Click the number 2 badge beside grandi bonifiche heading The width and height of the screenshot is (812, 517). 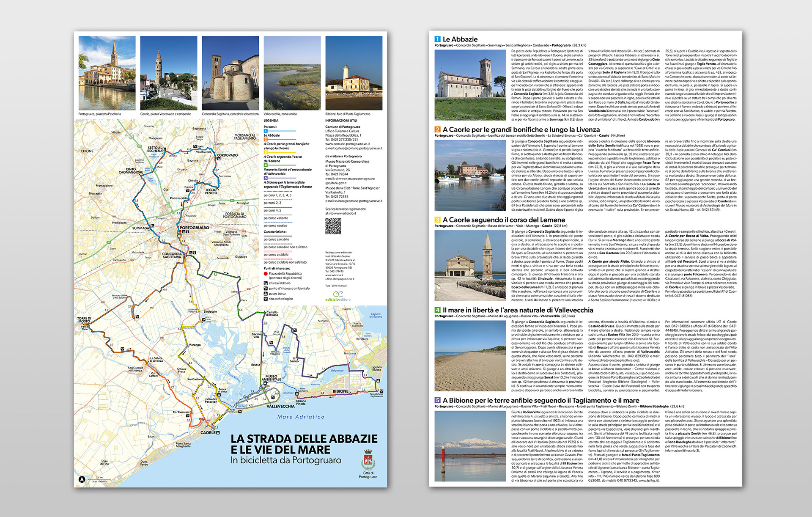point(437,129)
